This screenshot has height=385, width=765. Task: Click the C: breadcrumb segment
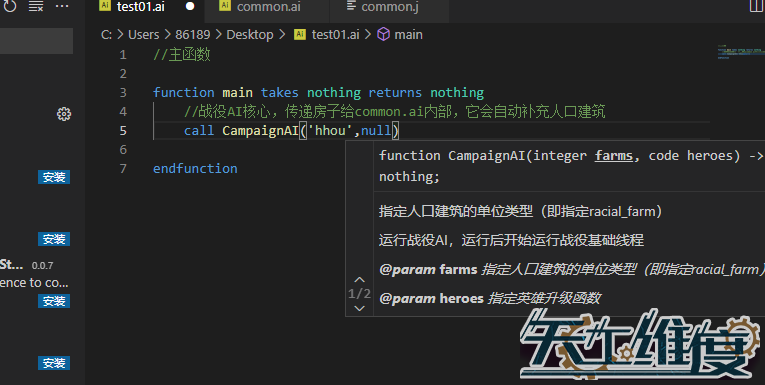point(106,35)
